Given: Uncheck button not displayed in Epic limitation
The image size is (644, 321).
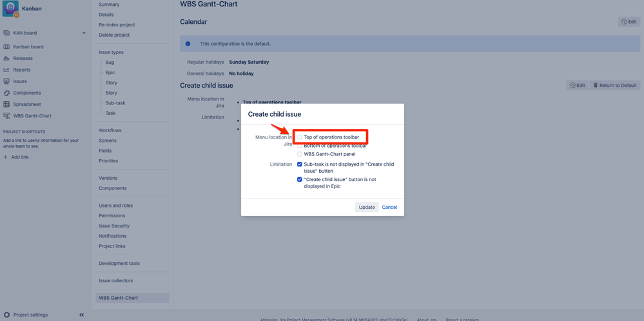Looking at the screenshot, I should click(x=299, y=179).
